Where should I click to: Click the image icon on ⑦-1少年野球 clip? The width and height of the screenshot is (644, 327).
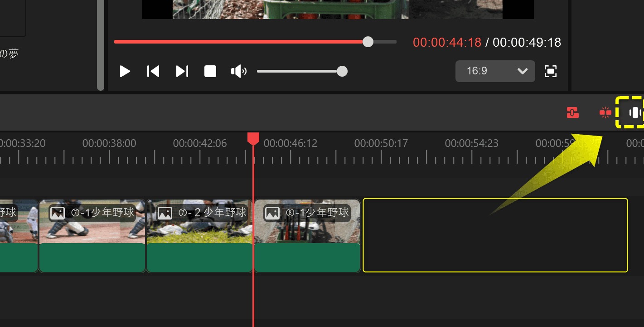point(58,213)
